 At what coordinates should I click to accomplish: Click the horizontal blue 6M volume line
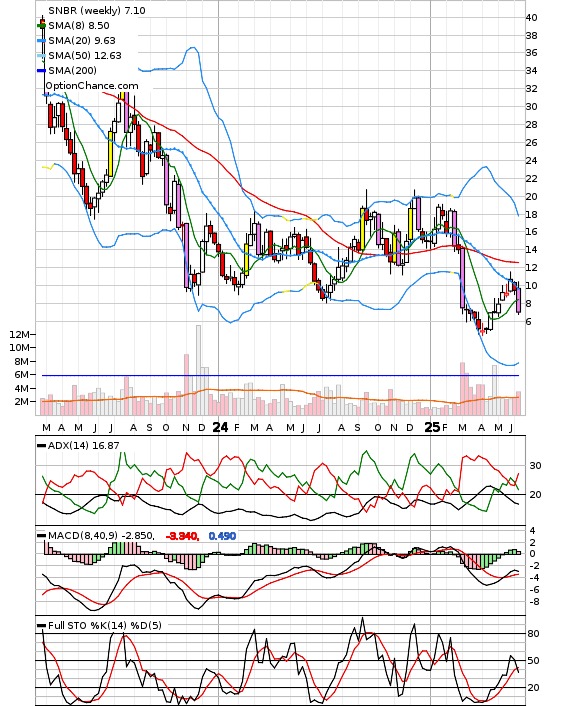[280, 375]
